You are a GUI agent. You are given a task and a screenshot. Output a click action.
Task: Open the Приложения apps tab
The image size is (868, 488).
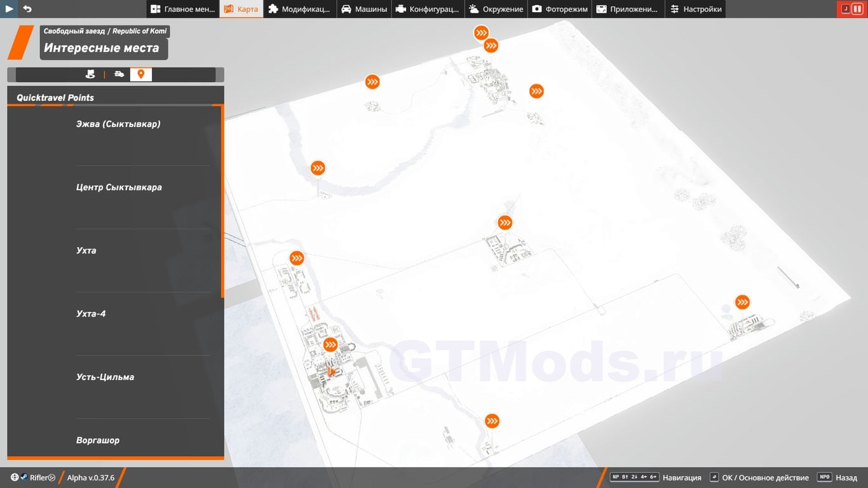(x=627, y=9)
